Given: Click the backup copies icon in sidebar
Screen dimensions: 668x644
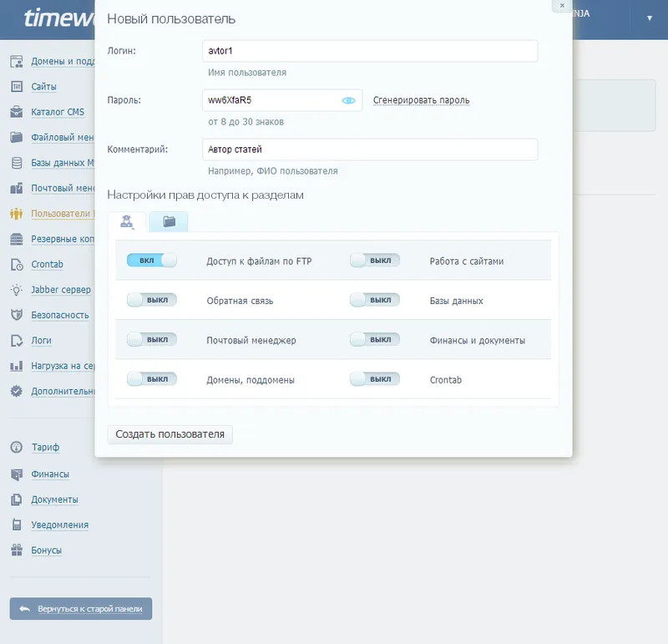Looking at the screenshot, I should [x=16, y=239].
